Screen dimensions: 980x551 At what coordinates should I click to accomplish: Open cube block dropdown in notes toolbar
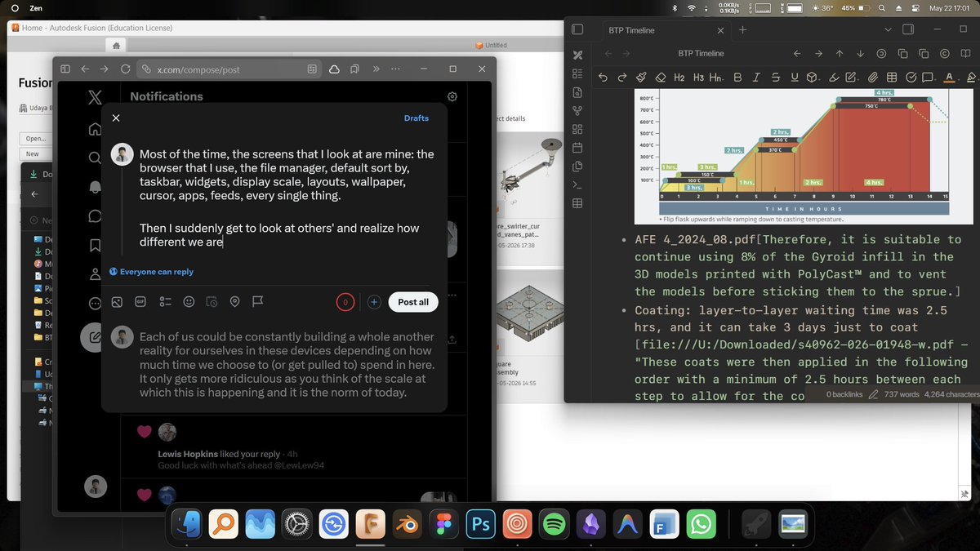click(x=813, y=78)
